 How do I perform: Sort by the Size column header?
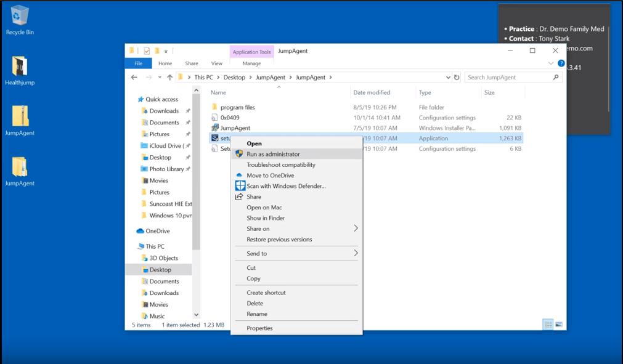click(489, 92)
